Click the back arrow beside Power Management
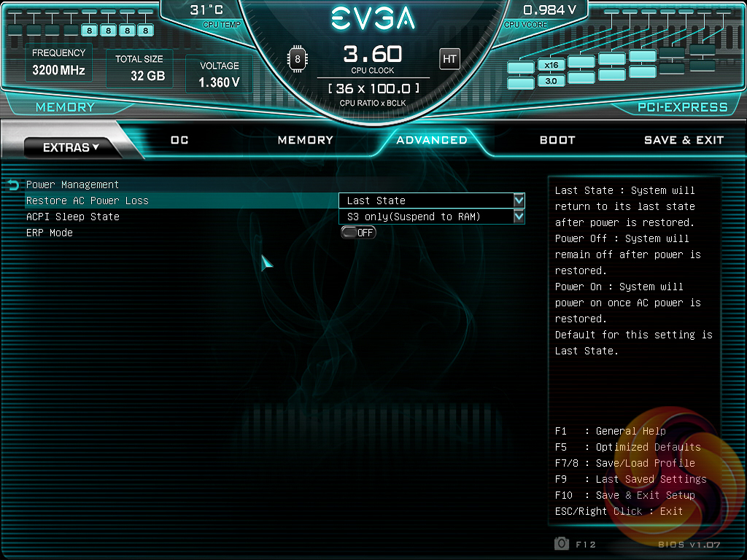The width and height of the screenshot is (747, 560). [x=13, y=184]
